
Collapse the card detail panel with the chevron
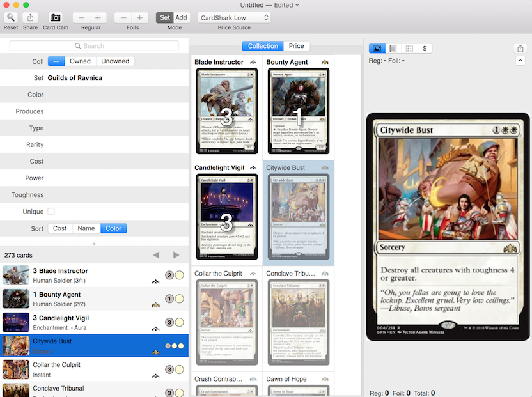(520, 60)
